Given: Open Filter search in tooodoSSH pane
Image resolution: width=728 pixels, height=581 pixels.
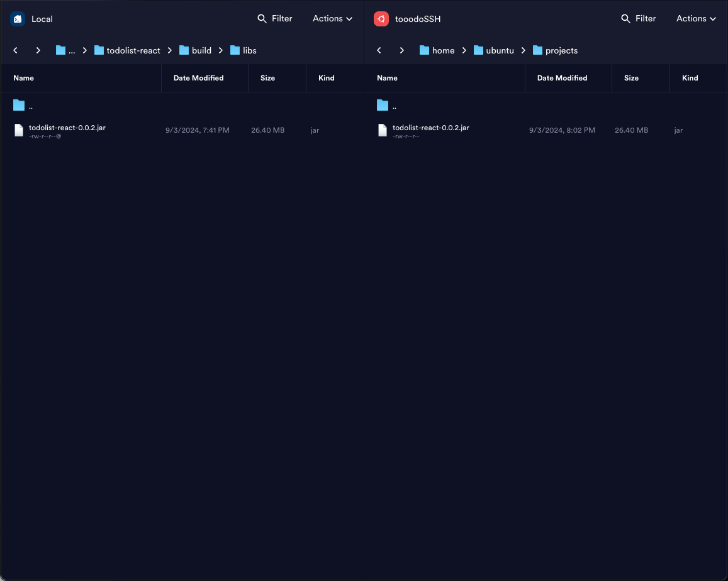Looking at the screenshot, I should point(639,19).
